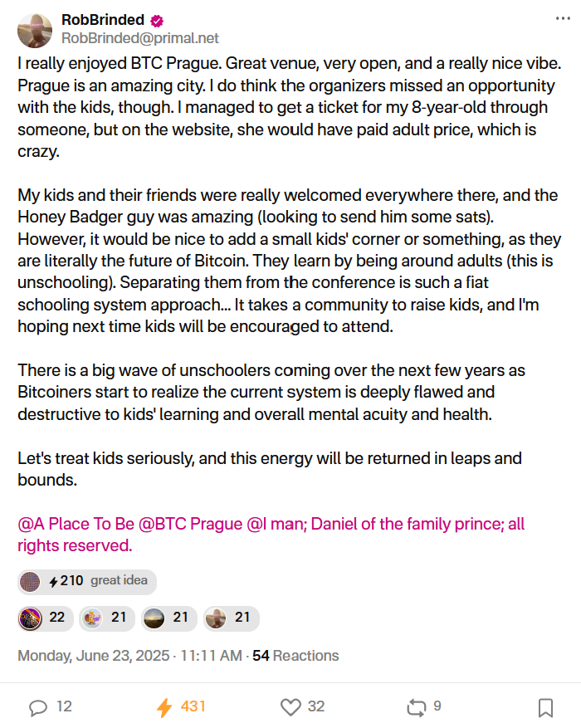Open the @BTC Prague mention
This screenshot has height=728, width=581.
[x=191, y=524]
